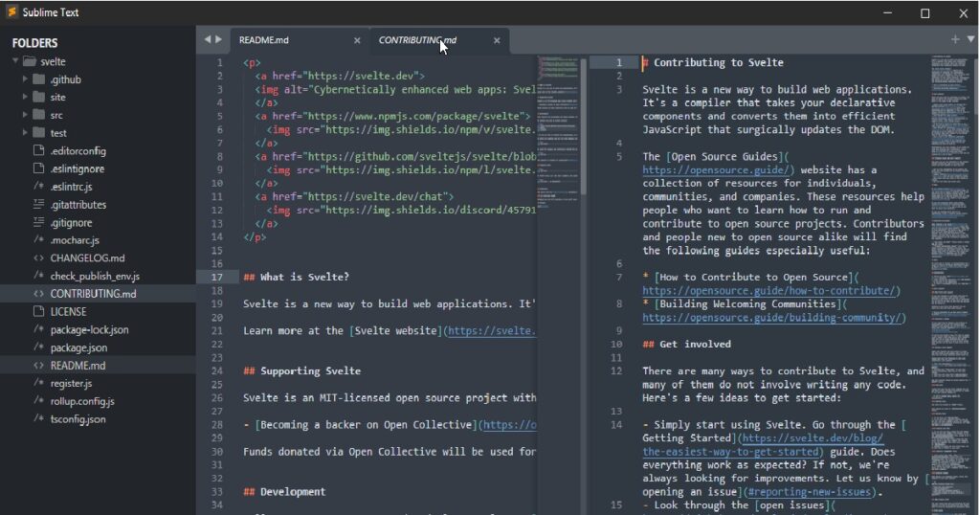Close the CONTRIBUTING.md tab
Image resolution: width=980 pixels, height=515 pixels.
tap(497, 40)
